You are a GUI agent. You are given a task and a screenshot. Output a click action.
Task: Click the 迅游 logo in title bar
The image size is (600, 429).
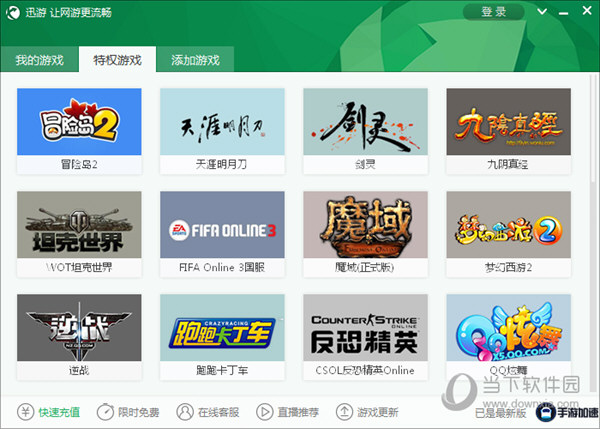pos(14,13)
